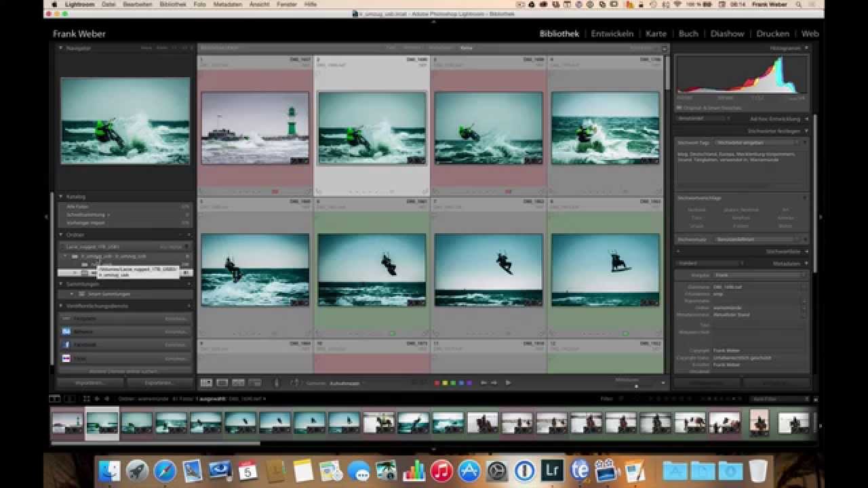Collapse the Ordner panel

click(x=60, y=235)
